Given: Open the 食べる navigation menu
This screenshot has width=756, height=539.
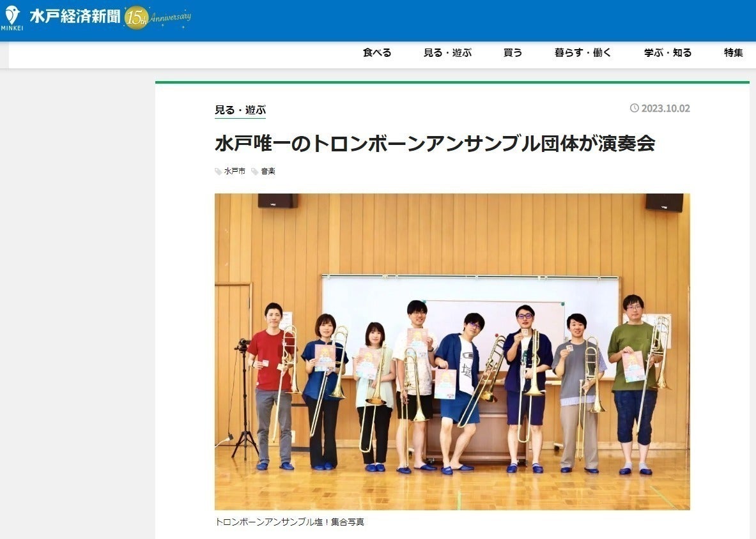Looking at the screenshot, I should pos(380,53).
